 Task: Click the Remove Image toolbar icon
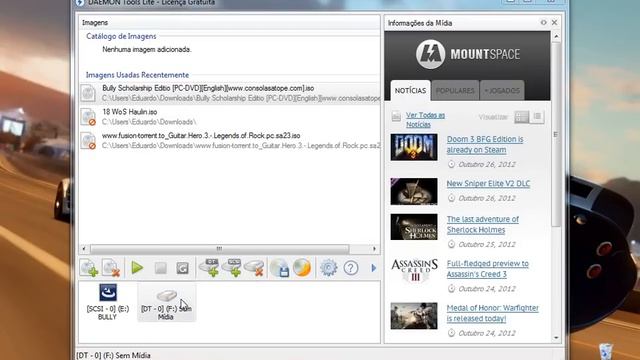(x=111, y=268)
